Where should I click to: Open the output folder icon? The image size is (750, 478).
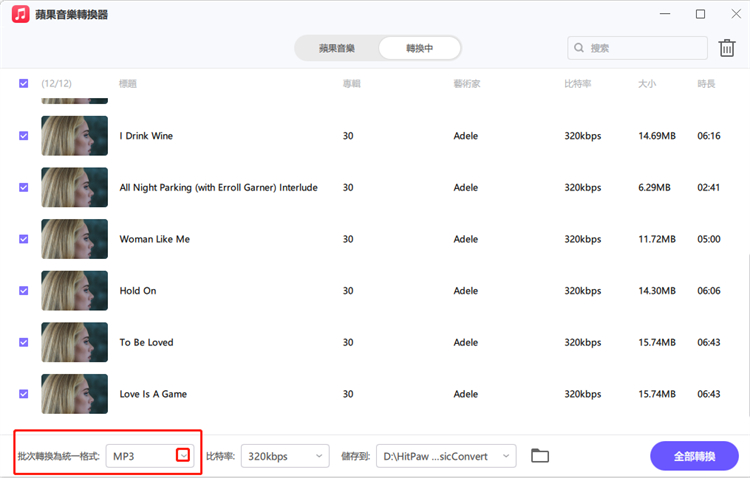[x=540, y=456]
